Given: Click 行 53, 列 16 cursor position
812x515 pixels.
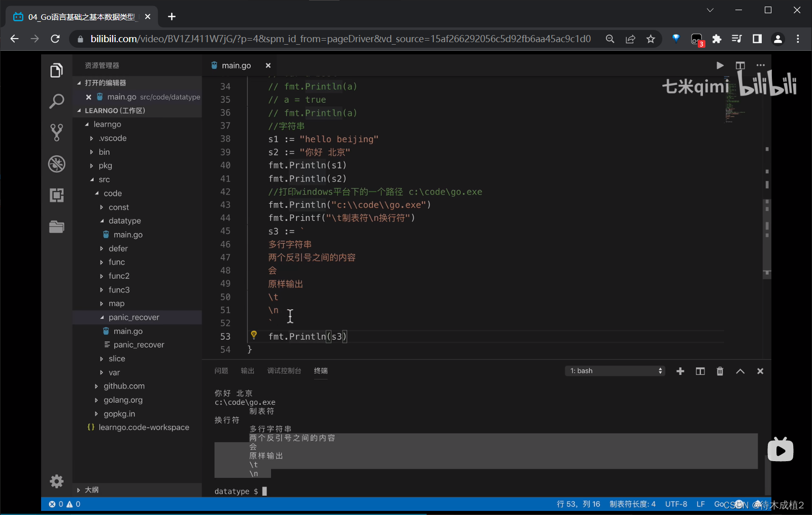Looking at the screenshot, I should click(x=578, y=504).
